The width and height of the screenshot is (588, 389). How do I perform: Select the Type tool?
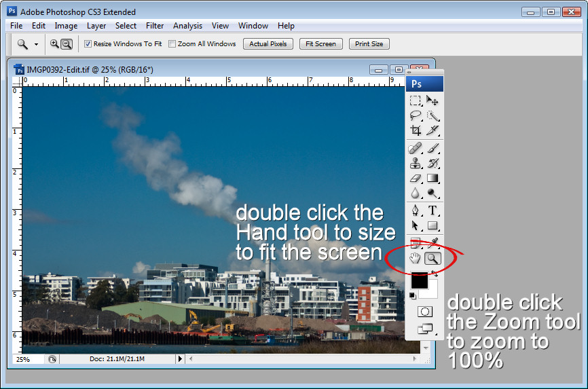coord(433,210)
